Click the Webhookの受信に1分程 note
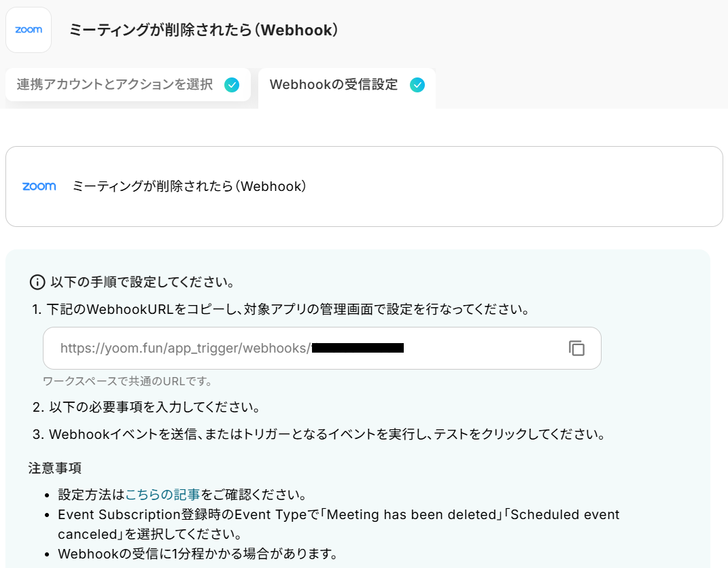 point(198,554)
